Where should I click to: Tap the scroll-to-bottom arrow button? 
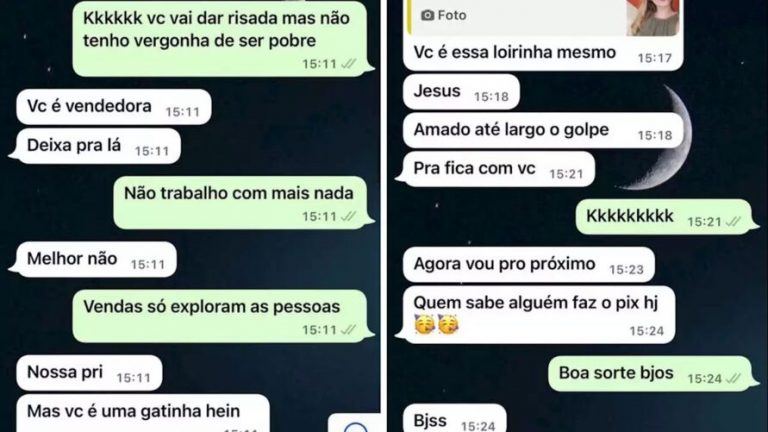[x=355, y=424]
